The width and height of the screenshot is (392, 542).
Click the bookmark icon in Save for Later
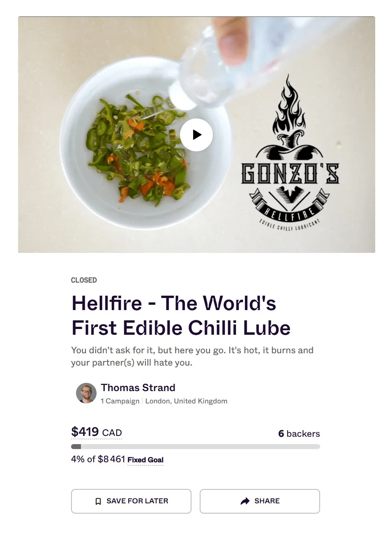coord(98,501)
